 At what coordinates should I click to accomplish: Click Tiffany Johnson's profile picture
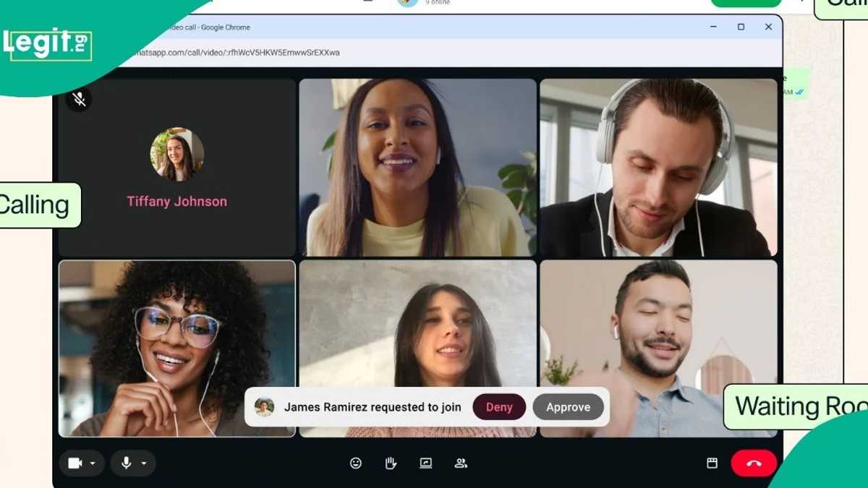(177, 154)
